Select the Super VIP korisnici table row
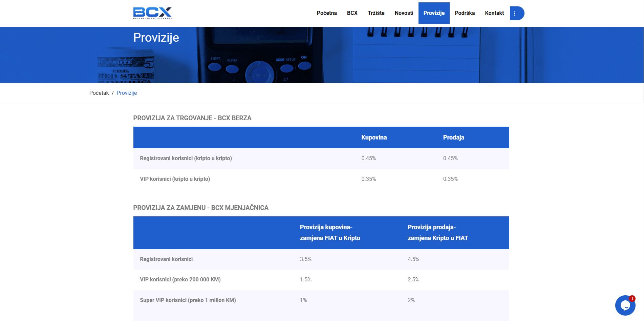The image size is (644, 321). click(x=188, y=300)
